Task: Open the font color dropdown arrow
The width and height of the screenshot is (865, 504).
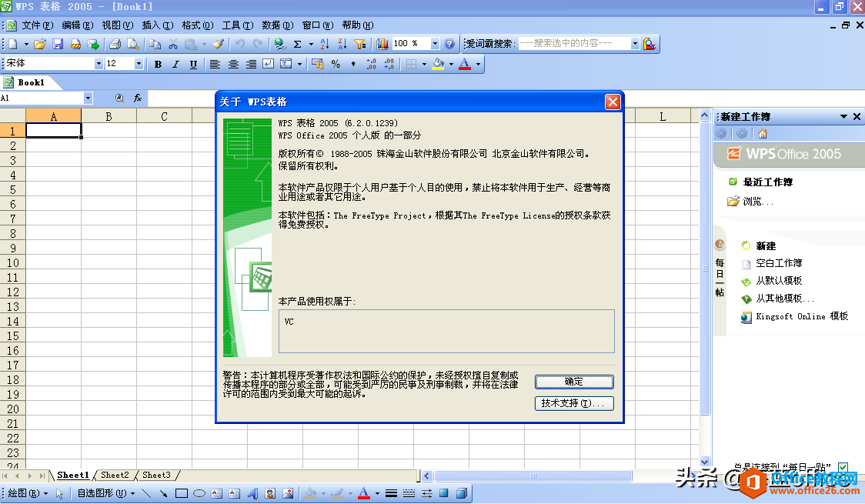Action: click(x=478, y=65)
